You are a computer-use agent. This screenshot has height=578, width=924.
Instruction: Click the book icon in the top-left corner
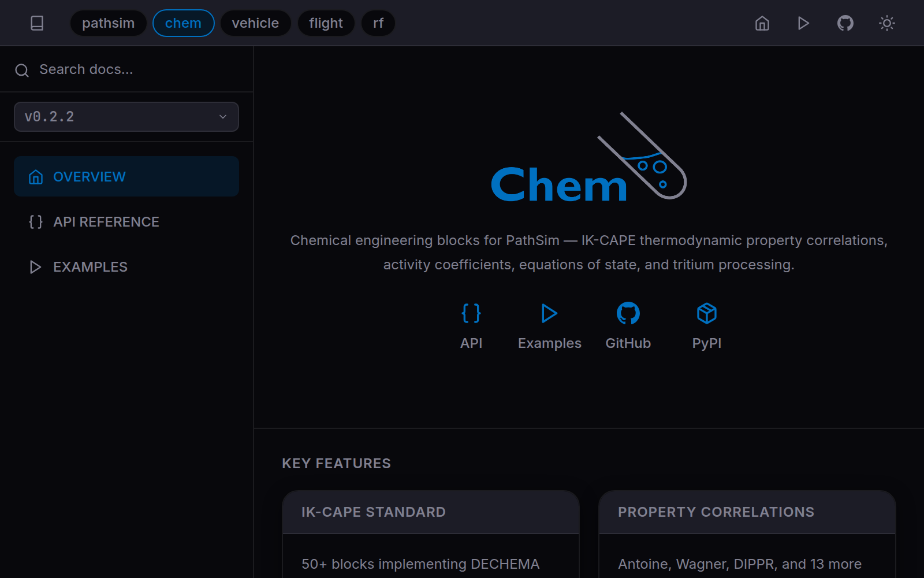pos(37,23)
